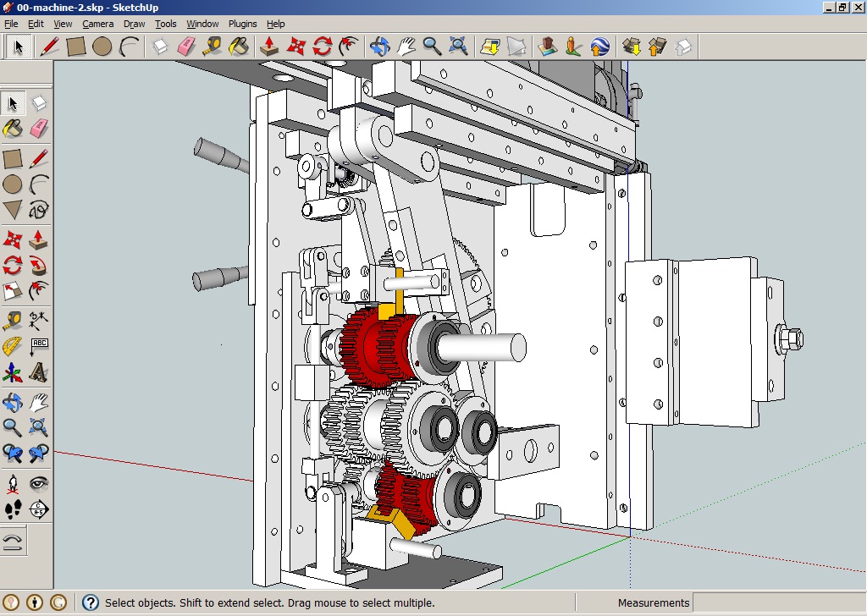Choose the Rectangle tool in top toolbar
This screenshot has height=616, width=867.
click(x=75, y=47)
